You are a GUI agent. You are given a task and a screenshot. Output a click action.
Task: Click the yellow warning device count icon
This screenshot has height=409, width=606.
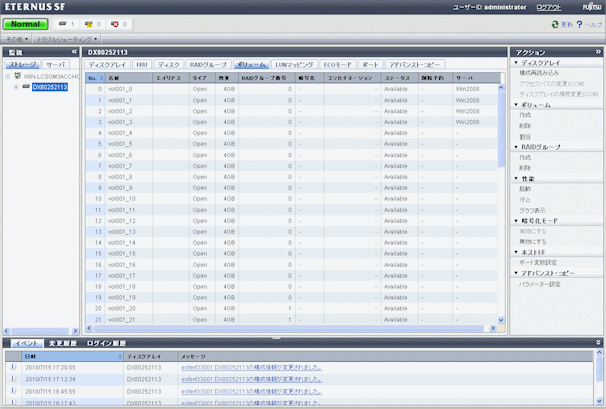89,24
